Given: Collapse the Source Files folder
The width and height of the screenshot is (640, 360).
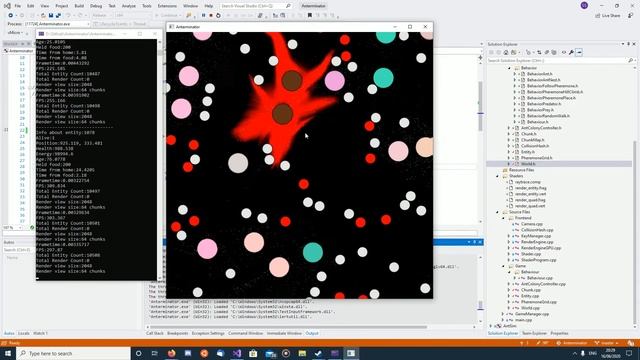Looking at the screenshot, I should point(498,212).
